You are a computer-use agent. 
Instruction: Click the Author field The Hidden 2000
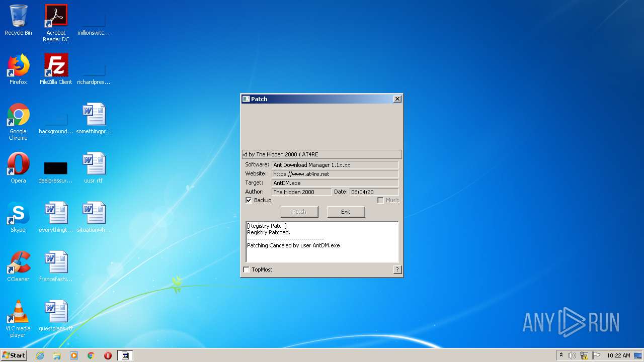coord(301,192)
